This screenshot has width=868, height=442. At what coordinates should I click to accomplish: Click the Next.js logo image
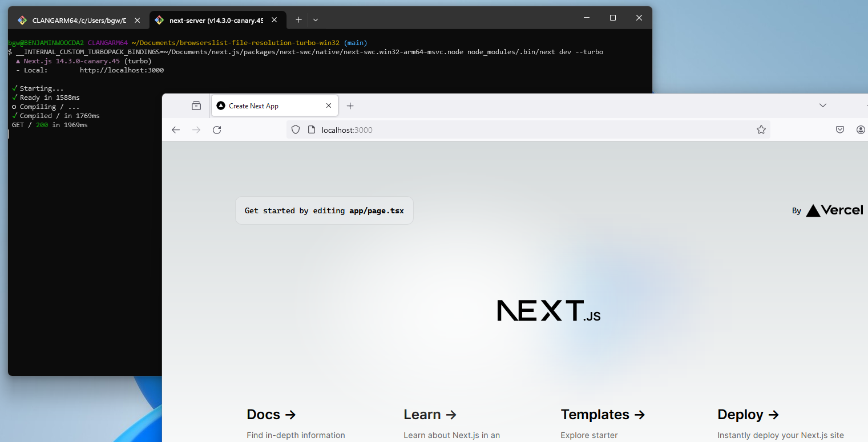coord(549,311)
